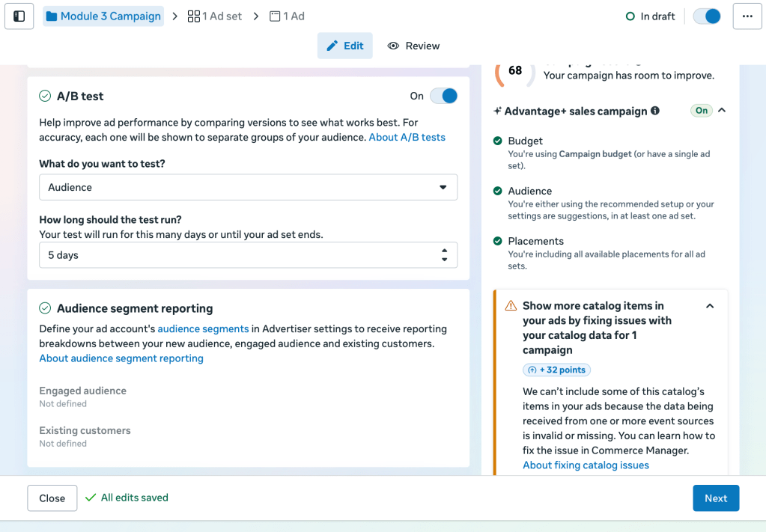Toggle the left sidebar panel icon
The height and width of the screenshot is (532, 766).
[19, 16]
